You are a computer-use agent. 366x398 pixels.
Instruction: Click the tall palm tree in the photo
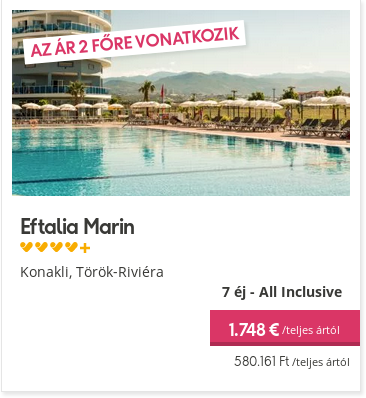click(147, 93)
